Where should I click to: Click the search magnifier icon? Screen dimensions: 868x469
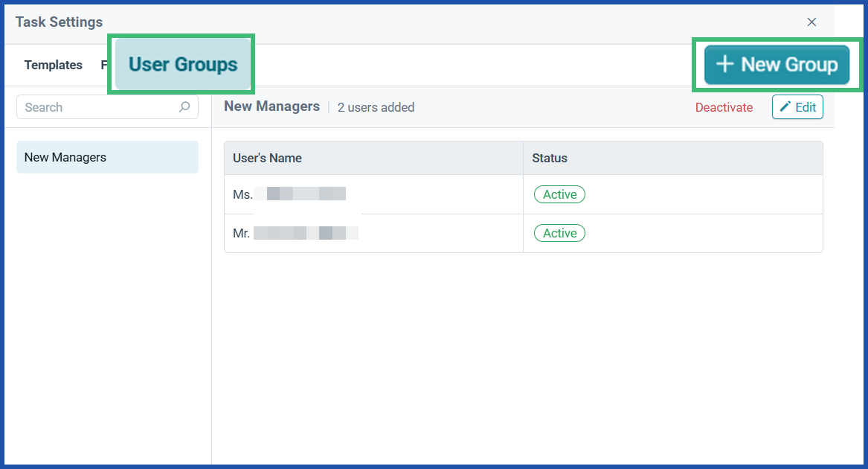(184, 107)
